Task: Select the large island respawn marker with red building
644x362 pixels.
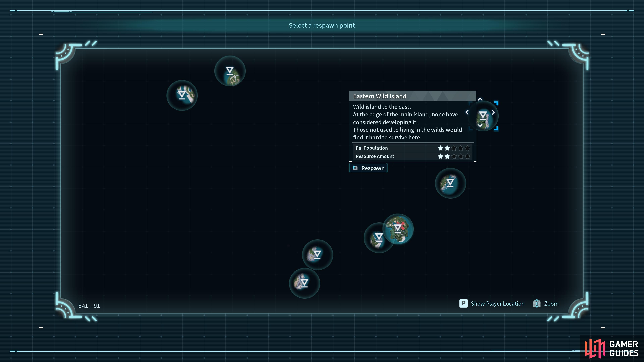Action: point(398,229)
